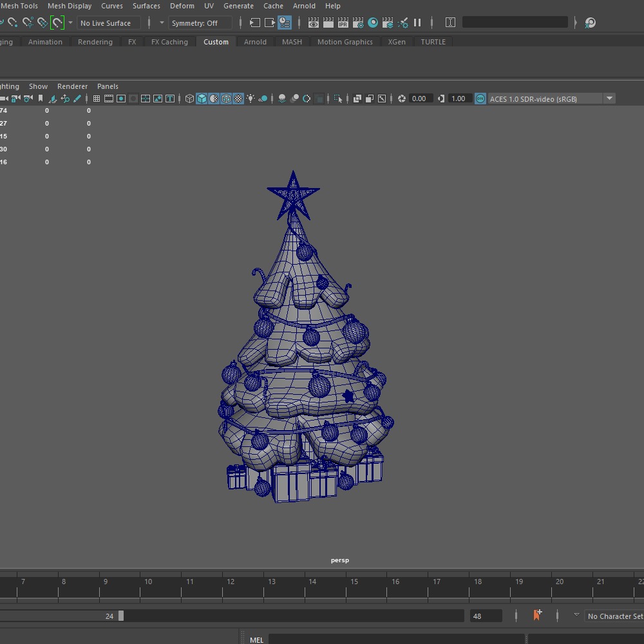
Task: Toggle snap to projected center magnet
Action: click(x=28, y=23)
